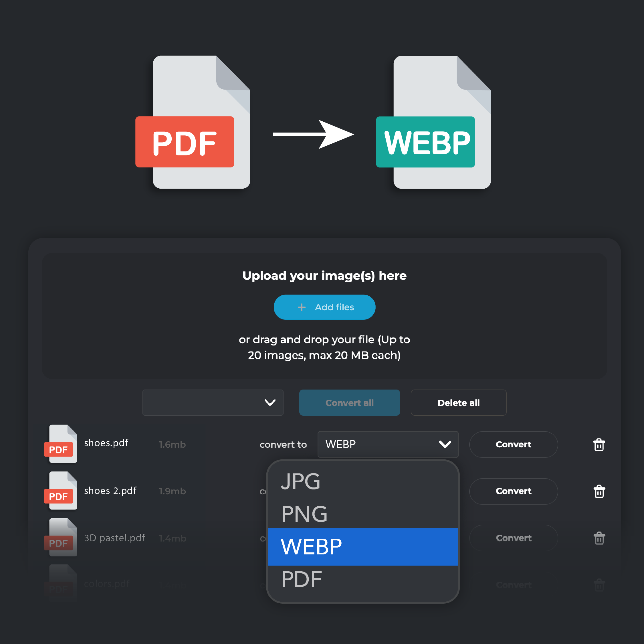Viewport: 644px width, 644px height.
Task: Click the large PDF source file graphic
Action: (x=193, y=122)
